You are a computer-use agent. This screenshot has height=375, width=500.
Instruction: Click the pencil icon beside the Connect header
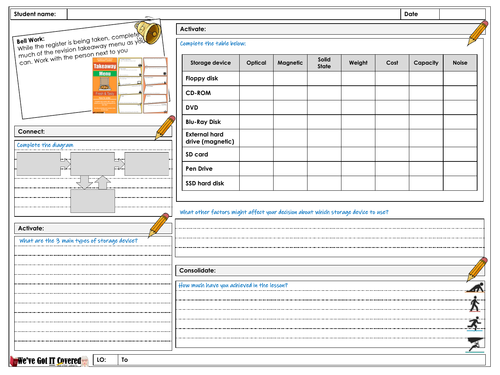[x=165, y=127]
